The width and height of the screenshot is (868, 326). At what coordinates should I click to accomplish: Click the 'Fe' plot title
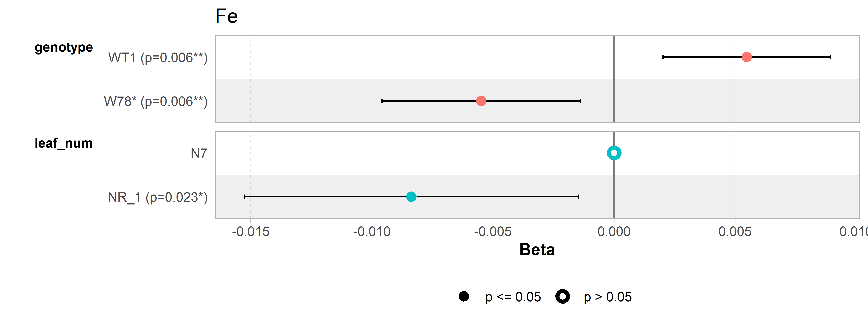pos(226,16)
